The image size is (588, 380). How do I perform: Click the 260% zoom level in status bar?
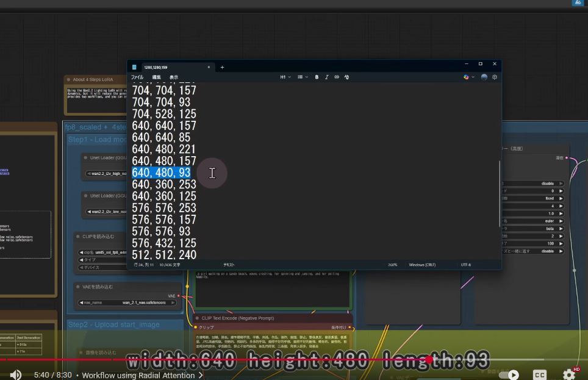(x=392, y=265)
